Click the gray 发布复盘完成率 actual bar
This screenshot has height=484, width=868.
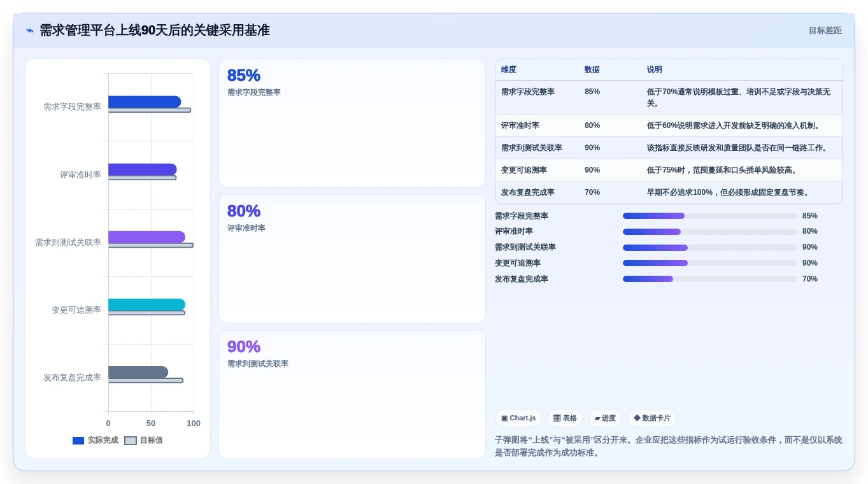(x=138, y=372)
